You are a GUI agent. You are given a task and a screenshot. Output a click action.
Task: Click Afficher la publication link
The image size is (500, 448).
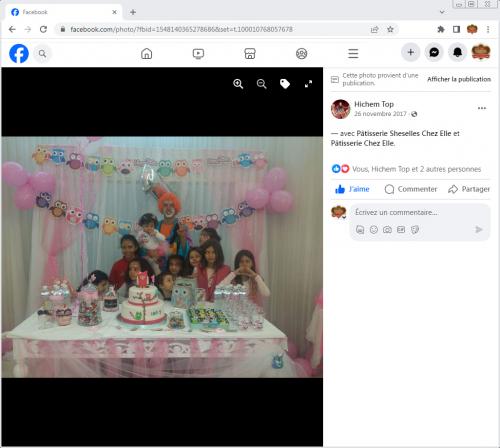pyautogui.click(x=459, y=79)
